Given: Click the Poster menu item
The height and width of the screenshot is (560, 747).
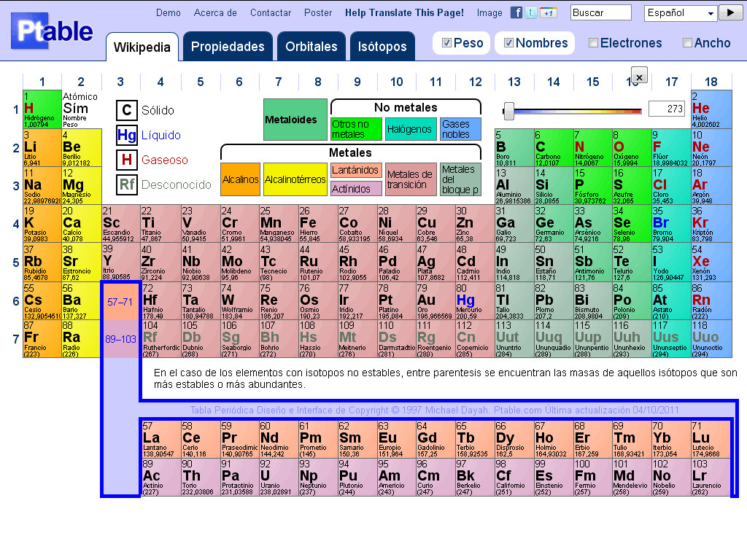Looking at the screenshot, I should click(318, 12).
